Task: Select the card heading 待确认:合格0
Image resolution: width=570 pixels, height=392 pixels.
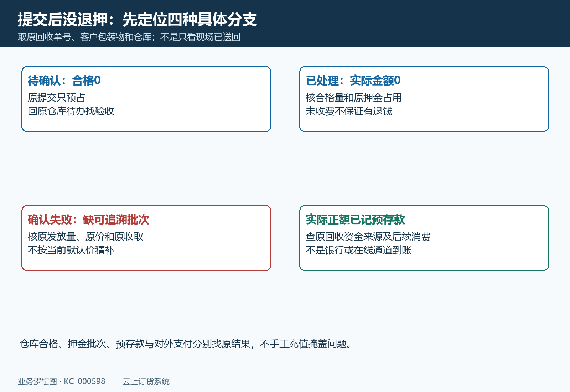Action: 64,81
